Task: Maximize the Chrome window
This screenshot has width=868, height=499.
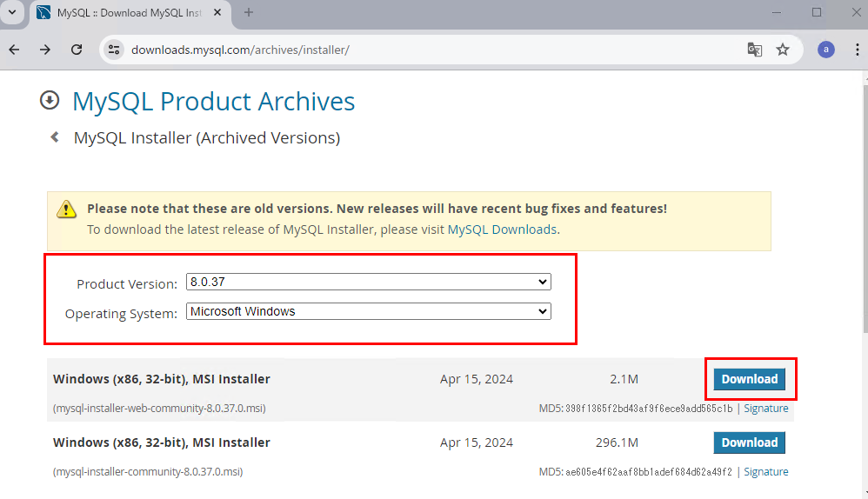Action: (817, 12)
